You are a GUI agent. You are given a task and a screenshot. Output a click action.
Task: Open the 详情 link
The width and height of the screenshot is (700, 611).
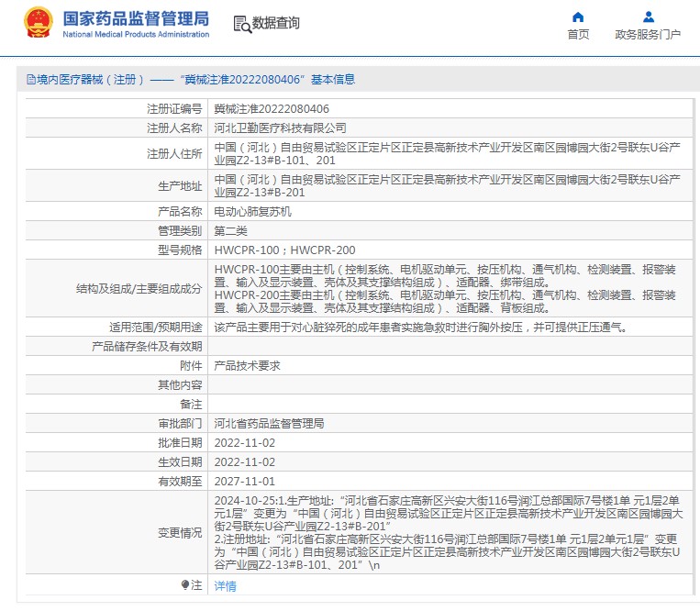pos(225,586)
